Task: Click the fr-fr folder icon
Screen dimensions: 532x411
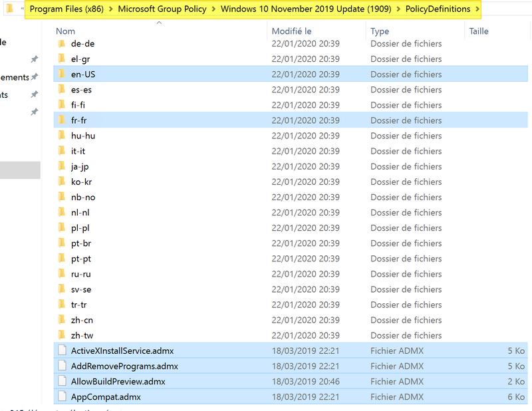Action: tap(61, 120)
